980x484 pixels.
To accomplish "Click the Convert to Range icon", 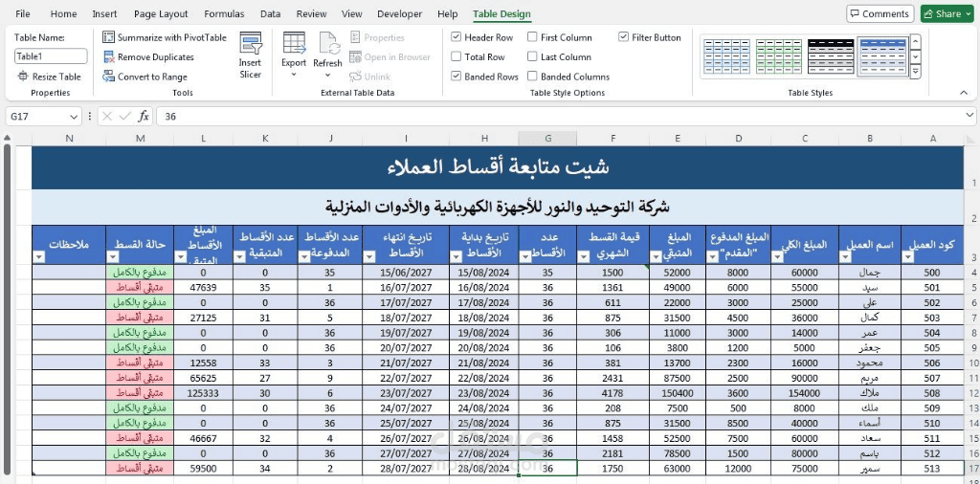I will (x=109, y=77).
